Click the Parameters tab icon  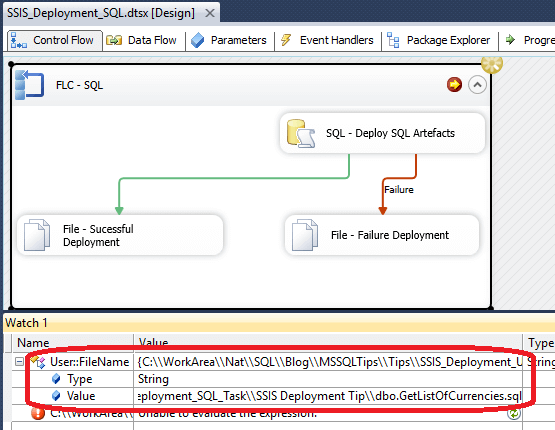tap(198, 40)
